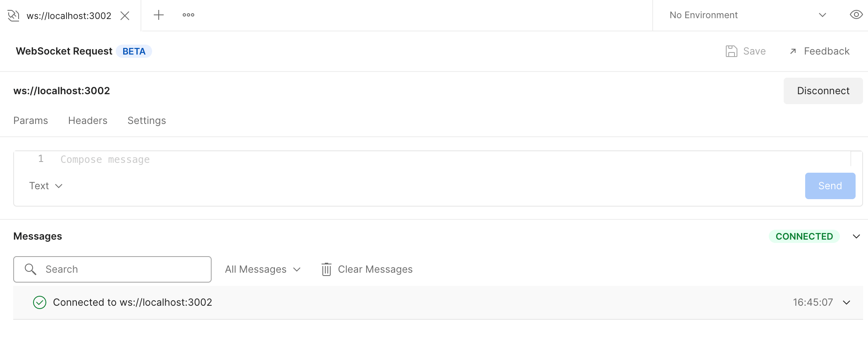Image resolution: width=868 pixels, height=352 pixels.
Task: Open the three-dot tab options menu
Action: click(x=188, y=15)
